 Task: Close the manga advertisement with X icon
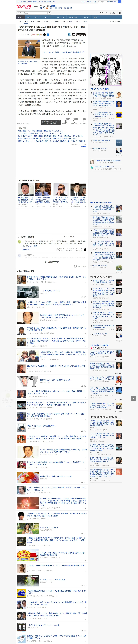point(121,55)
